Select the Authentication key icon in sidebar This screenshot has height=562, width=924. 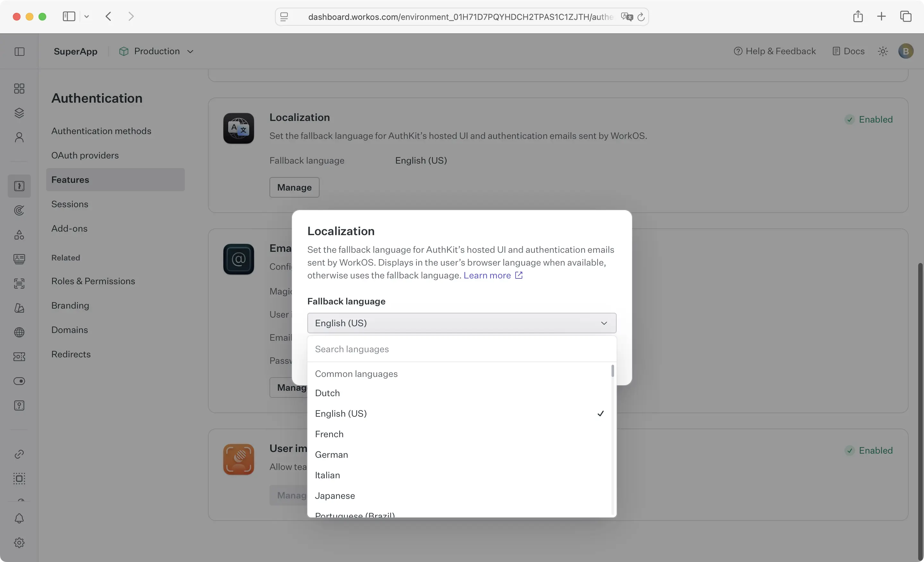pos(19,186)
